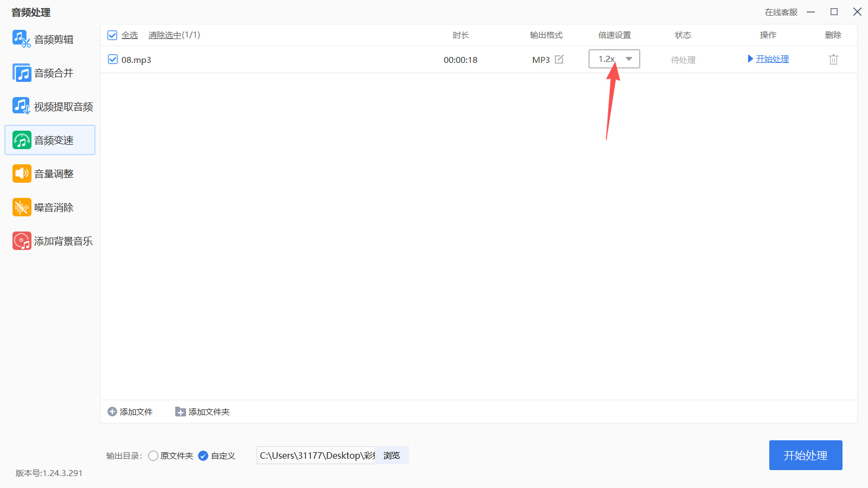Maximize the 音频处理 window

[x=834, y=12]
